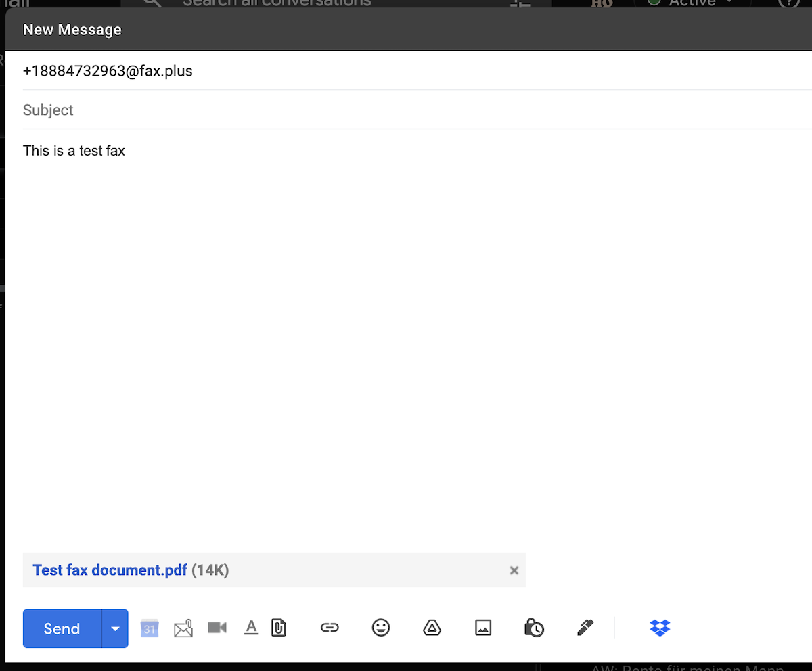Open the send options dropdown arrow
Image resolution: width=812 pixels, height=671 pixels.
click(x=115, y=628)
